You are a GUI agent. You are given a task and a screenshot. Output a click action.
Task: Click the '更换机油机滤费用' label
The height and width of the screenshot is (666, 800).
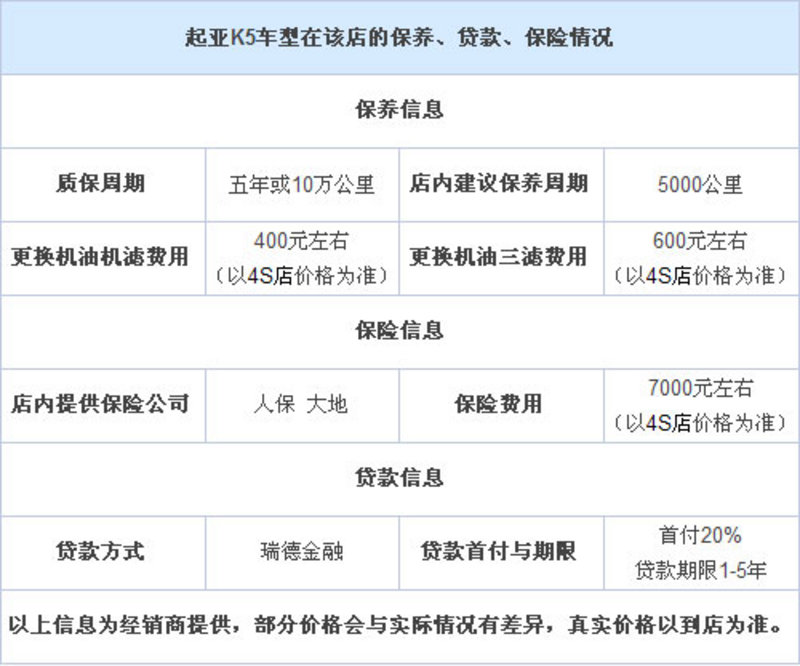[101, 257]
